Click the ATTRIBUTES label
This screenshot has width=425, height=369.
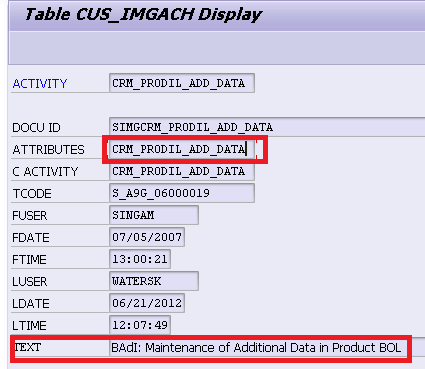pyautogui.click(x=48, y=150)
